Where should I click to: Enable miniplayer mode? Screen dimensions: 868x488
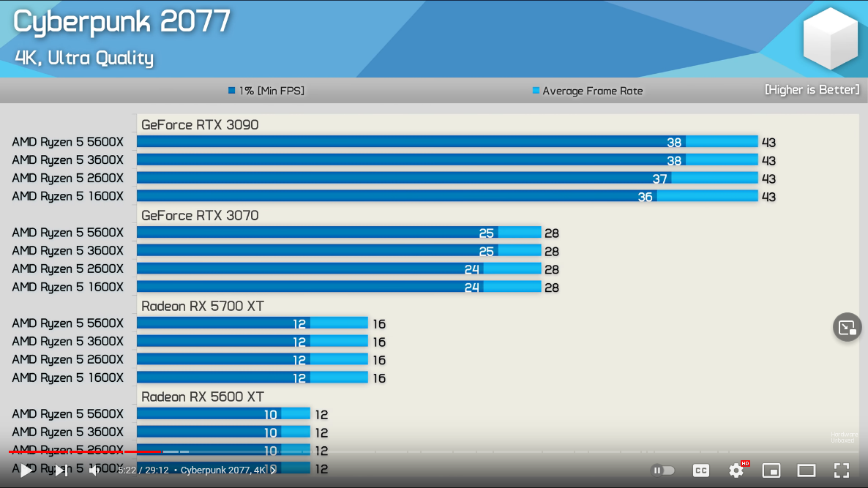click(x=771, y=470)
